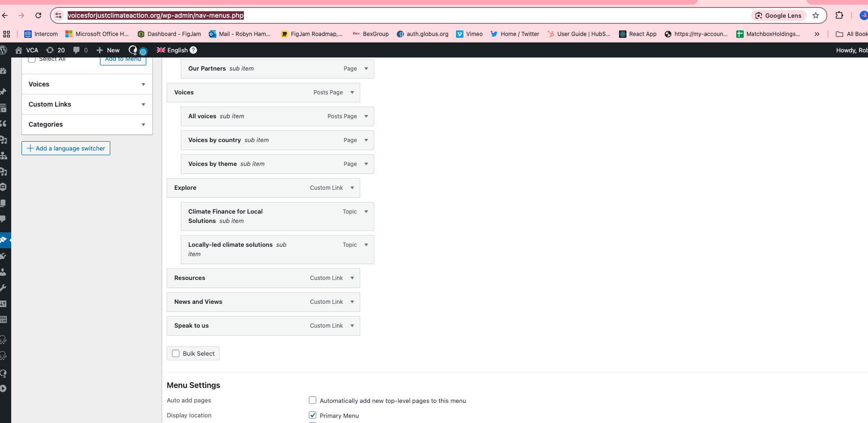The image size is (868, 423).
Task: Expand the Explore menu item settings
Action: click(352, 188)
